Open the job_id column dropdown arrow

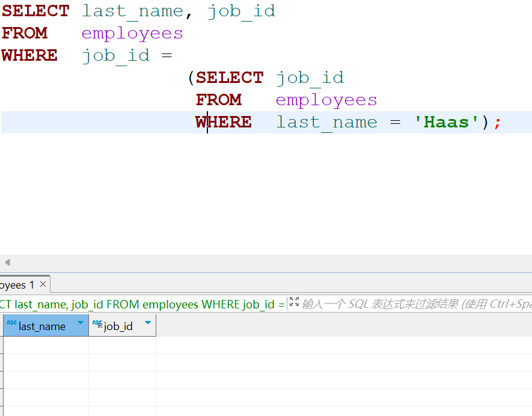148,323
